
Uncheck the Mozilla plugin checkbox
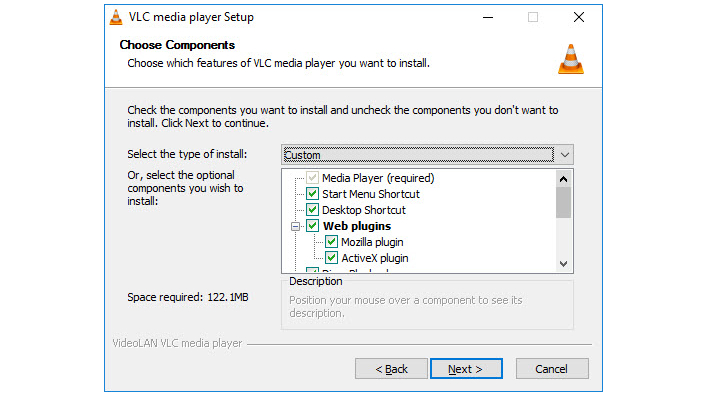click(x=331, y=242)
